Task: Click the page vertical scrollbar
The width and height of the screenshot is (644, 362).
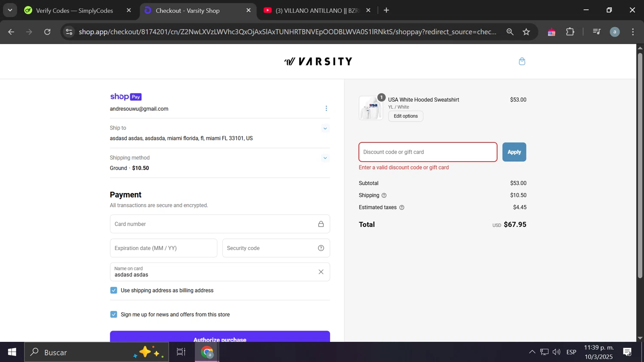Action: (x=640, y=165)
